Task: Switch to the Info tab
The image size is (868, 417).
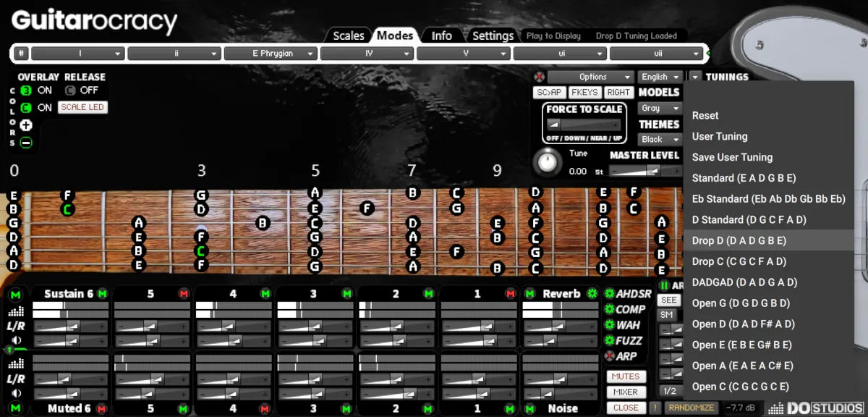Action: 441,35
